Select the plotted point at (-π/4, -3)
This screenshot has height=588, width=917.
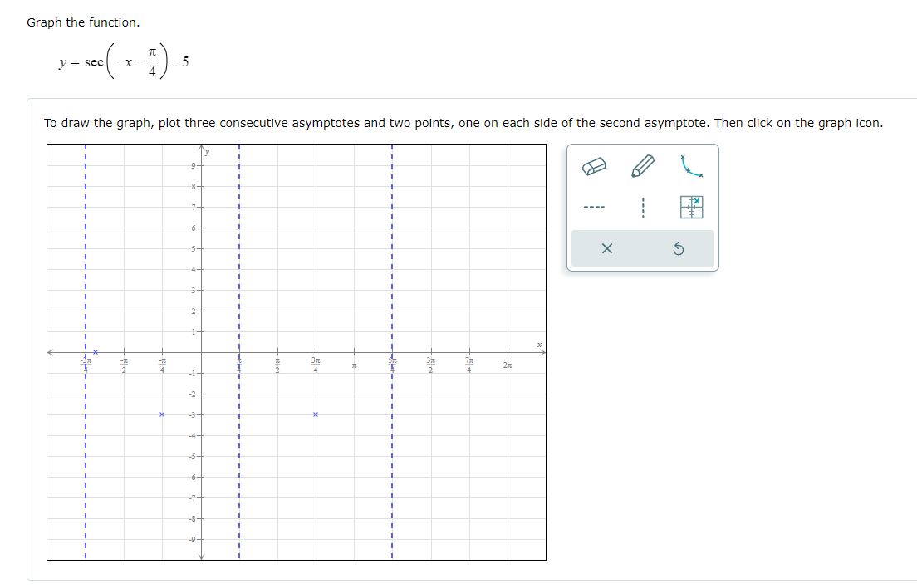[x=163, y=413]
